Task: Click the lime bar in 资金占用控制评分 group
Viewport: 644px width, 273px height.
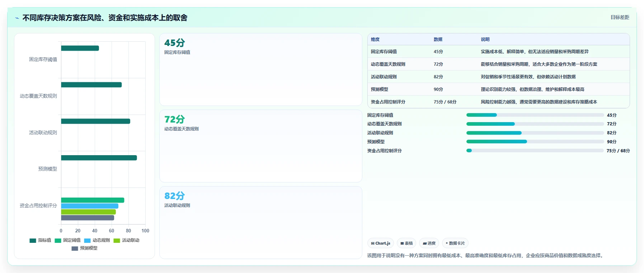Action: click(88, 212)
